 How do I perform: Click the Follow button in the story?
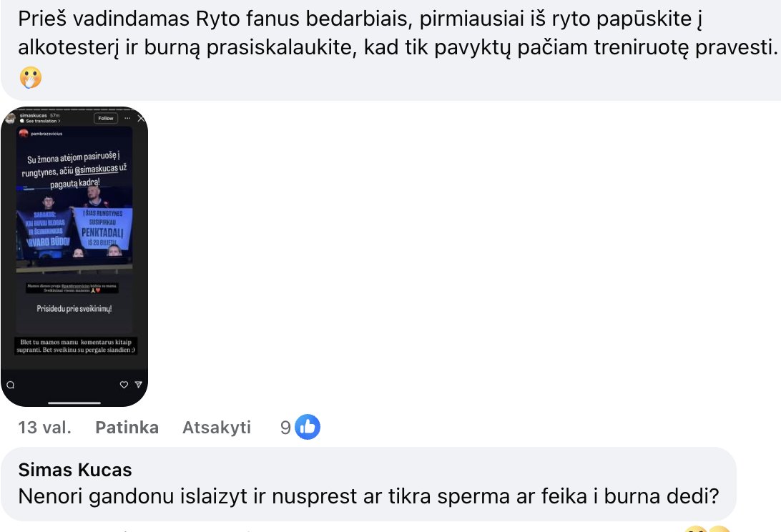tap(106, 118)
